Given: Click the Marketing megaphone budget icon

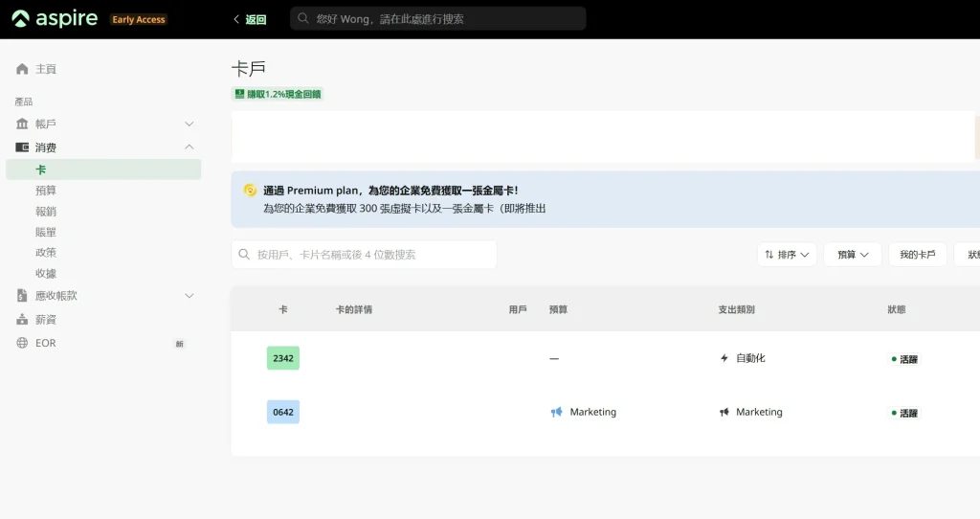Looking at the screenshot, I should click(556, 412).
